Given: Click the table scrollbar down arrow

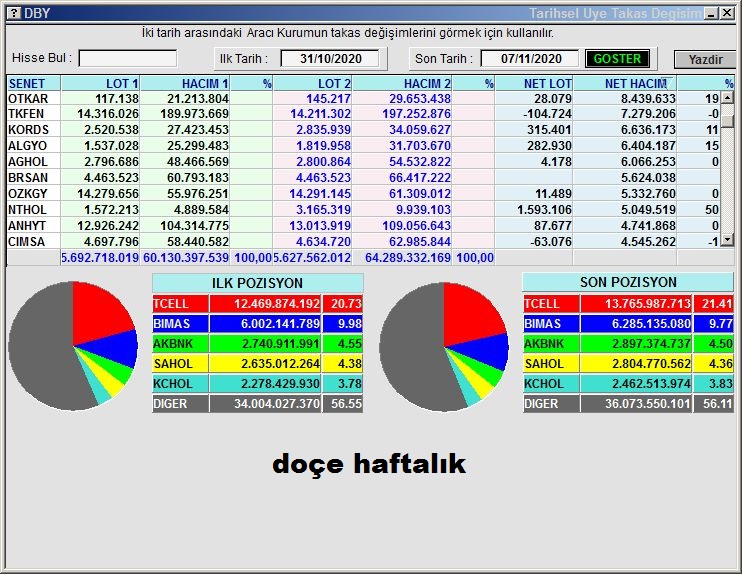Looking at the screenshot, I should click(x=728, y=240).
